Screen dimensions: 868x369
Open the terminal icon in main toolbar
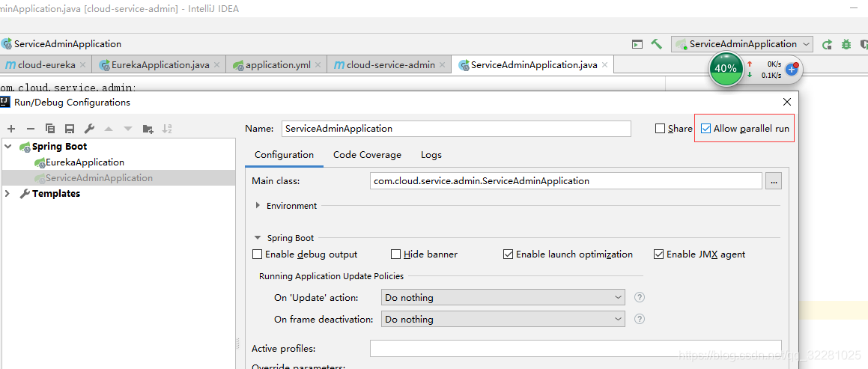[638, 44]
